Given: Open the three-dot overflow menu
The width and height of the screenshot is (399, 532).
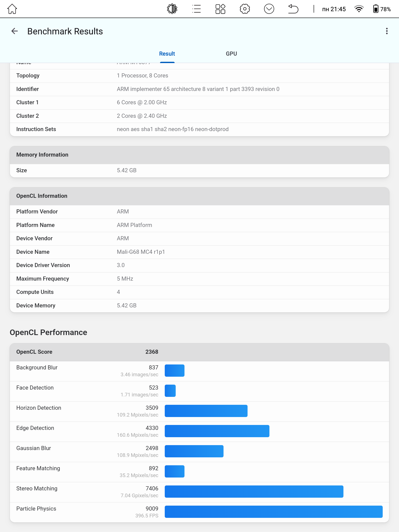Looking at the screenshot, I should point(387,31).
